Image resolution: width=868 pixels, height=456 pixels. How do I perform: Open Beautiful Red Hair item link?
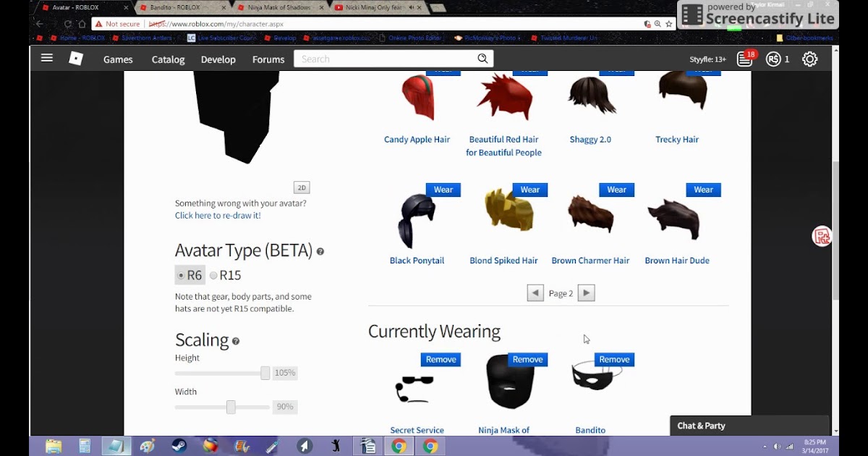pyautogui.click(x=504, y=146)
